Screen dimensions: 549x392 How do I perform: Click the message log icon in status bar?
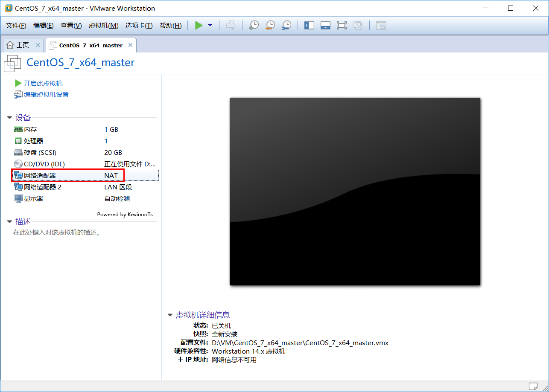click(x=533, y=386)
